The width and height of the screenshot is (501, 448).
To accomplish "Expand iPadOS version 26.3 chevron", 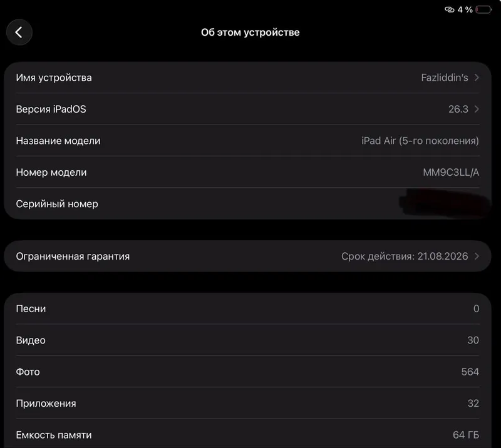I will coord(477,109).
